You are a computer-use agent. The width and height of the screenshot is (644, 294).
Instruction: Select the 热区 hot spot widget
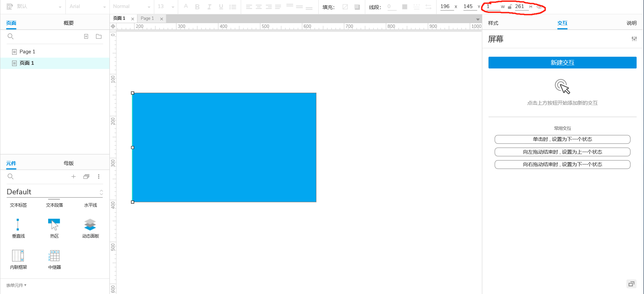click(54, 228)
